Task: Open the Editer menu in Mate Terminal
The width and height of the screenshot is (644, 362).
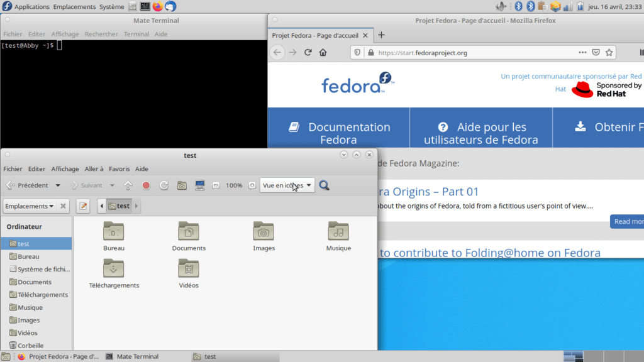Action: click(36, 34)
